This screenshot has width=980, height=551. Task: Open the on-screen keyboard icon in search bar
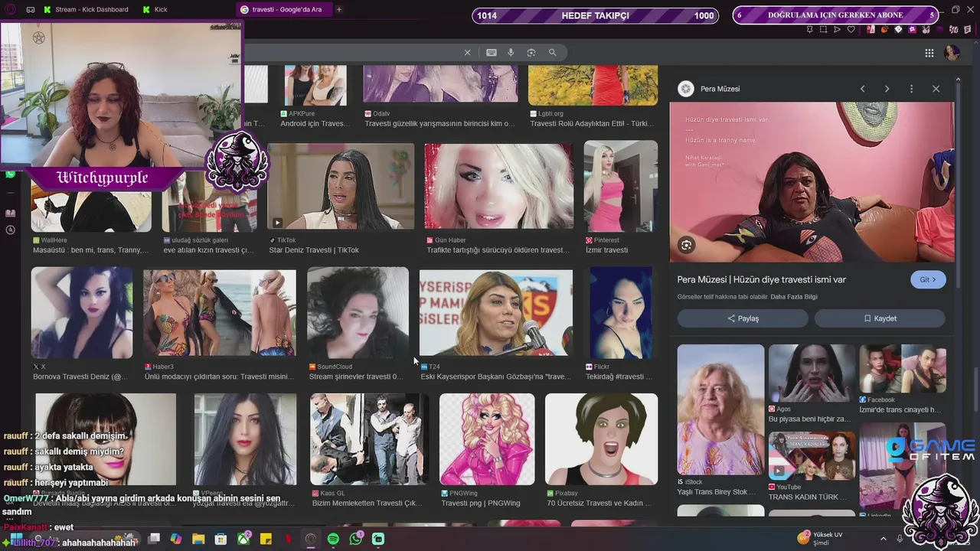[x=492, y=53]
